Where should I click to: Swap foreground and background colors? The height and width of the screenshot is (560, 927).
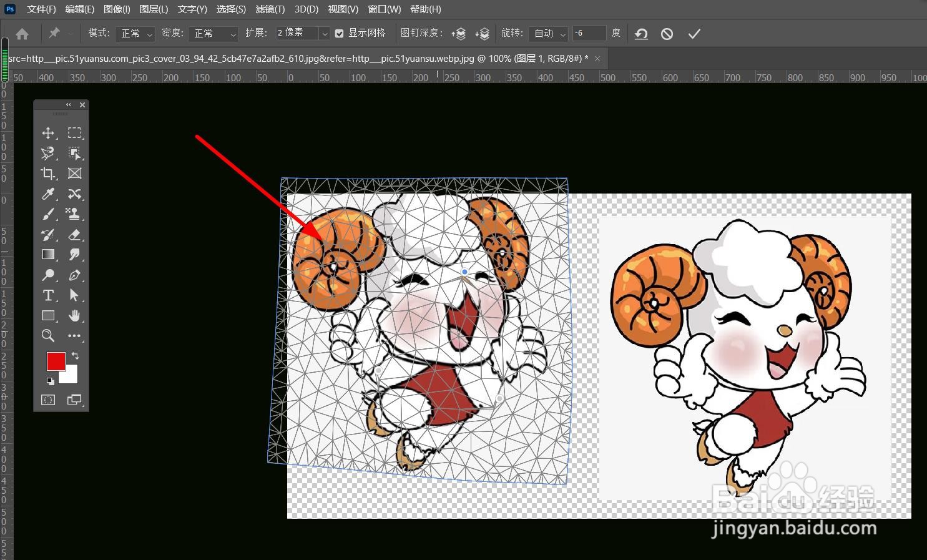(x=76, y=356)
